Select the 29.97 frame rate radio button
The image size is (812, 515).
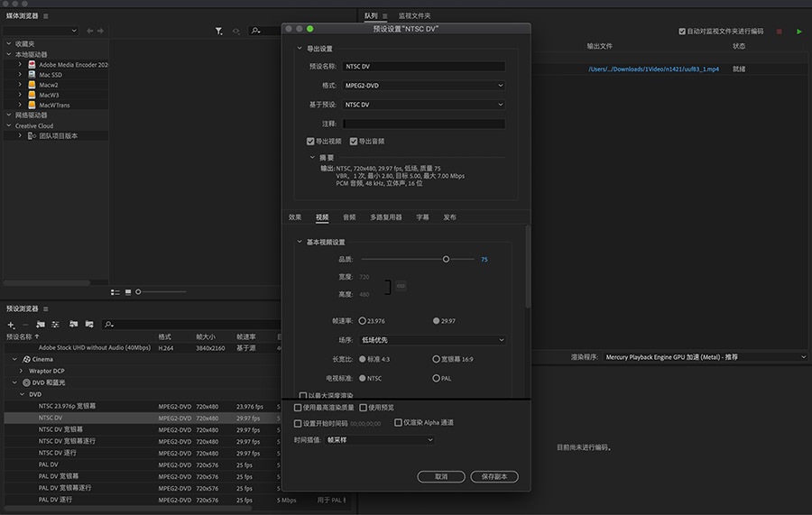(x=436, y=321)
